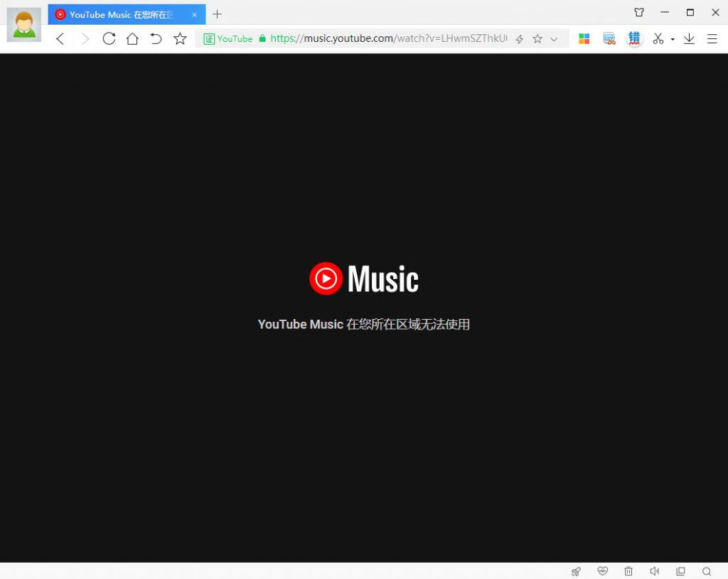Image resolution: width=728 pixels, height=579 pixels.
Task: Go forward to next page
Action: point(85,38)
